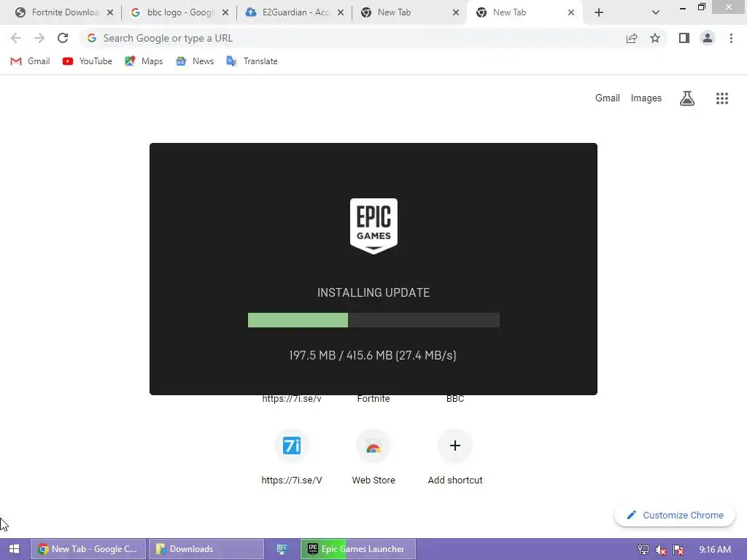Click the Action Center flag icon
This screenshot has height=560, width=747.
click(x=678, y=550)
